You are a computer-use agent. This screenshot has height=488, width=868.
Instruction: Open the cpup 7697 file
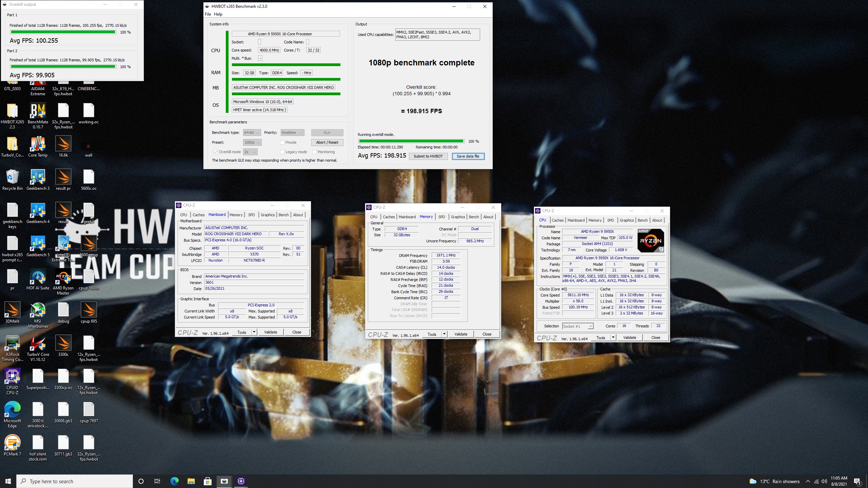coord(88,412)
